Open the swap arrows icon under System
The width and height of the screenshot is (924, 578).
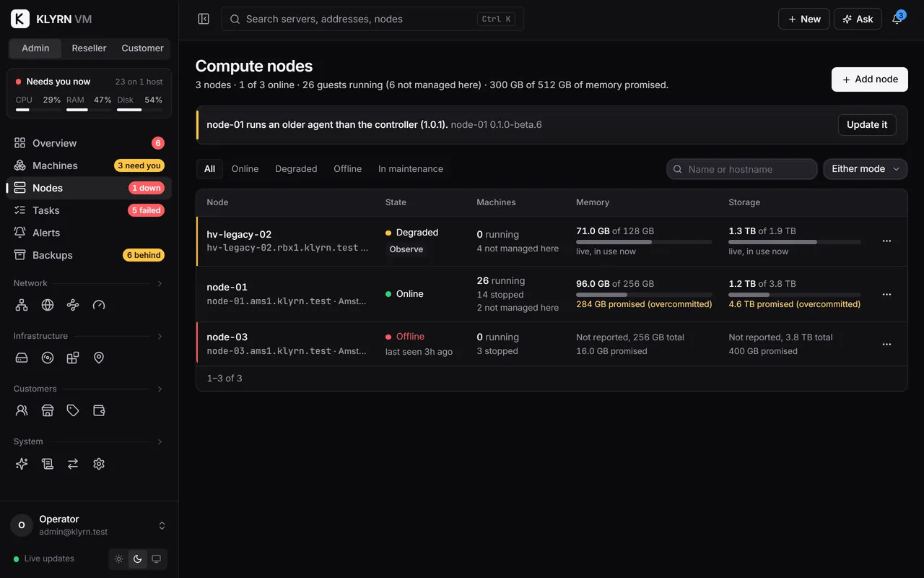73,464
